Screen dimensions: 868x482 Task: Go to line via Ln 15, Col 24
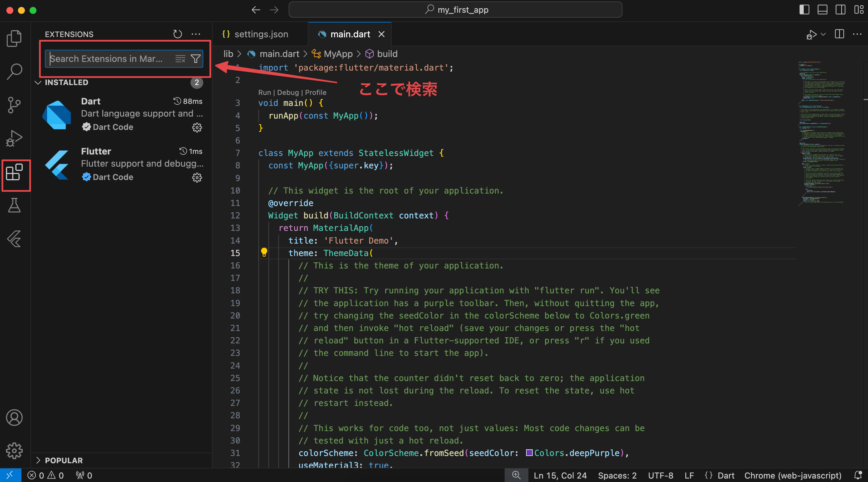tap(560, 475)
